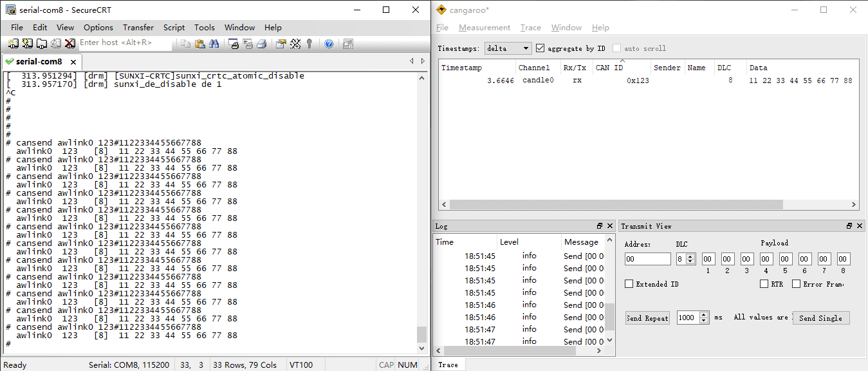868x371 pixels.
Task: Open Session Options via the properties icon
Action: [x=279, y=43]
